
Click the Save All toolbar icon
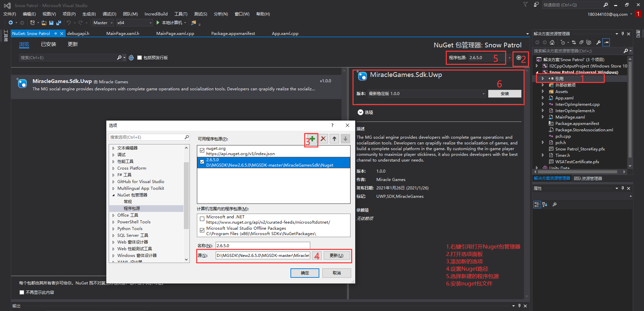58,23
